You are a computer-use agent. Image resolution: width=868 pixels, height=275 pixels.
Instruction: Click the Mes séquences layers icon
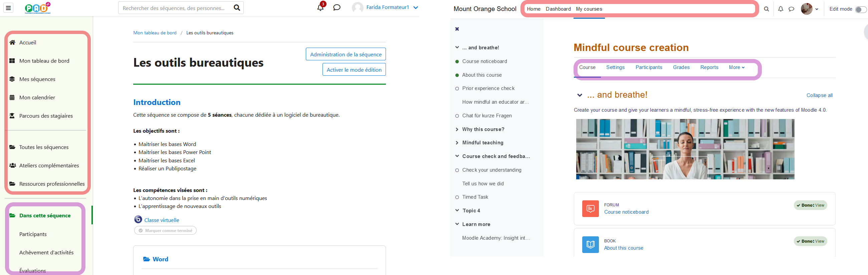pos(12,79)
